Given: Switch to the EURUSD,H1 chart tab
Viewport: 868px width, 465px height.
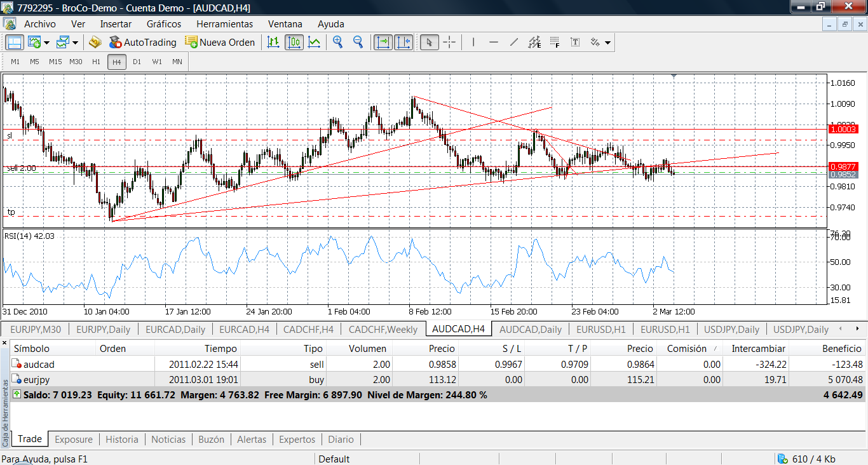Looking at the screenshot, I should pyautogui.click(x=601, y=329).
